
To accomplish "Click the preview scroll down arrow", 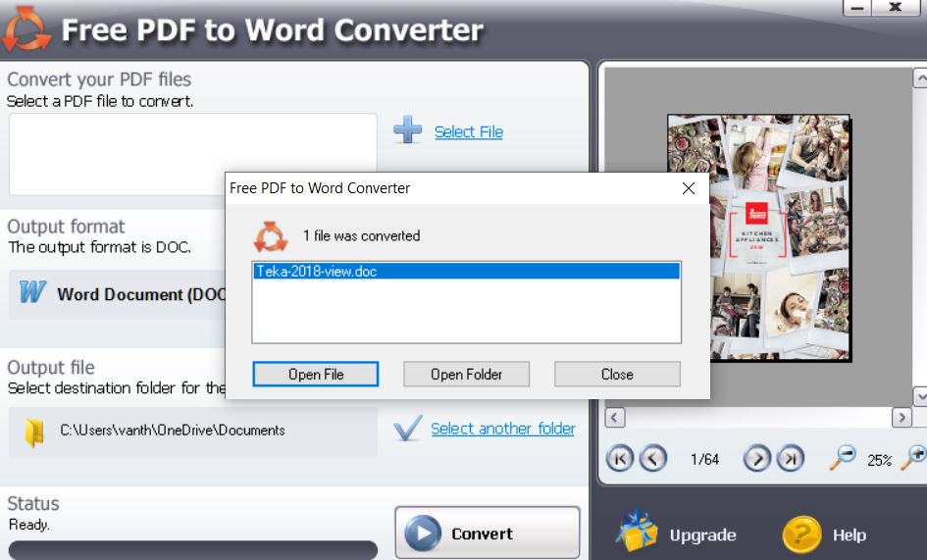I will [x=920, y=395].
